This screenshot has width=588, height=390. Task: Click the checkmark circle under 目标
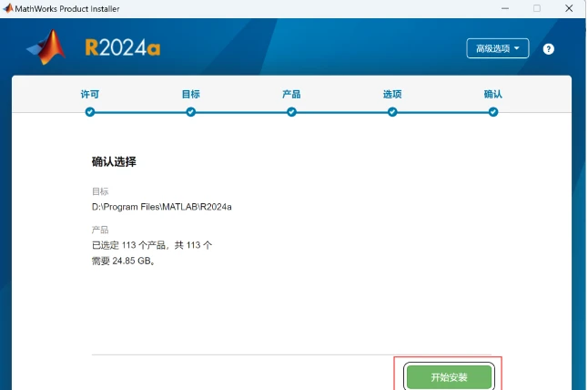point(190,112)
